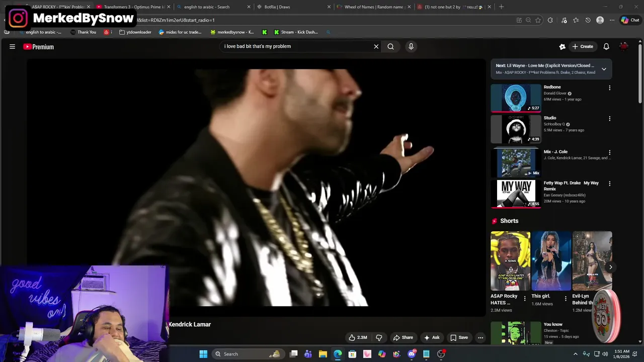Open the browser history clock icon
644x362 pixels.
click(x=588, y=20)
